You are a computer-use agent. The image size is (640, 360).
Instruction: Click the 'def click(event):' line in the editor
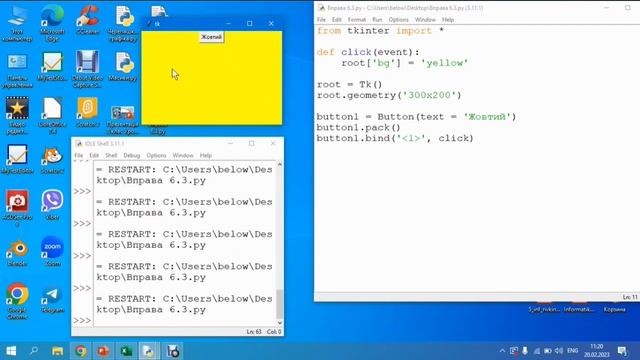click(x=368, y=52)
